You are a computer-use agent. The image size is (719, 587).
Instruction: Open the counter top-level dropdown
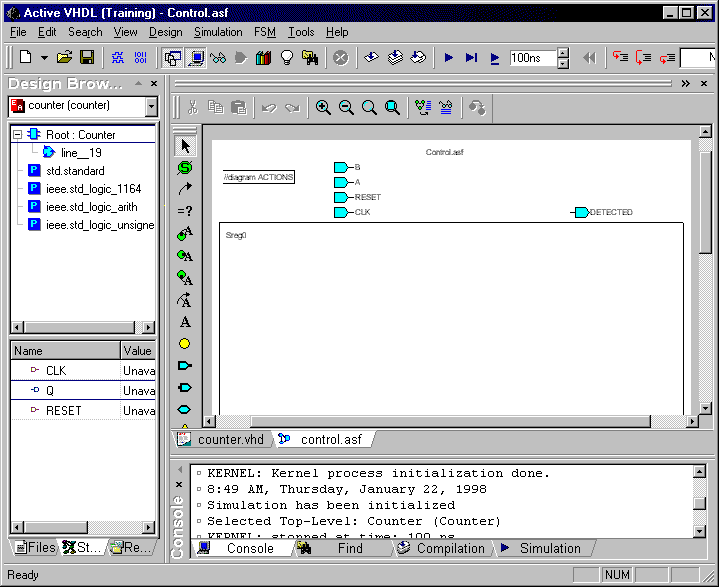[x=151, y=106]
